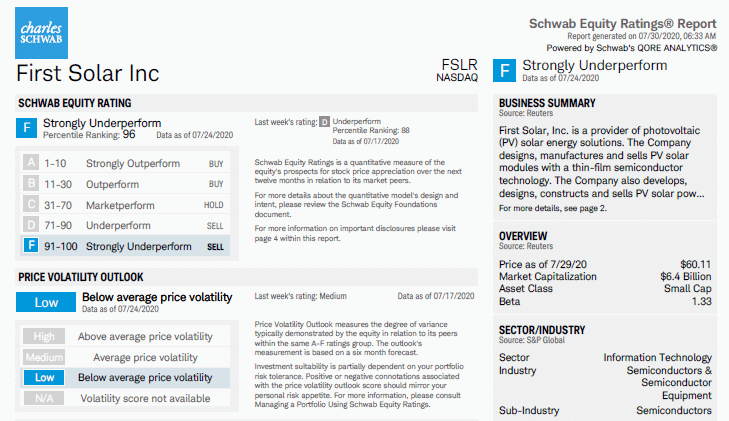Click the BUY label in the Outperform row

216,184
